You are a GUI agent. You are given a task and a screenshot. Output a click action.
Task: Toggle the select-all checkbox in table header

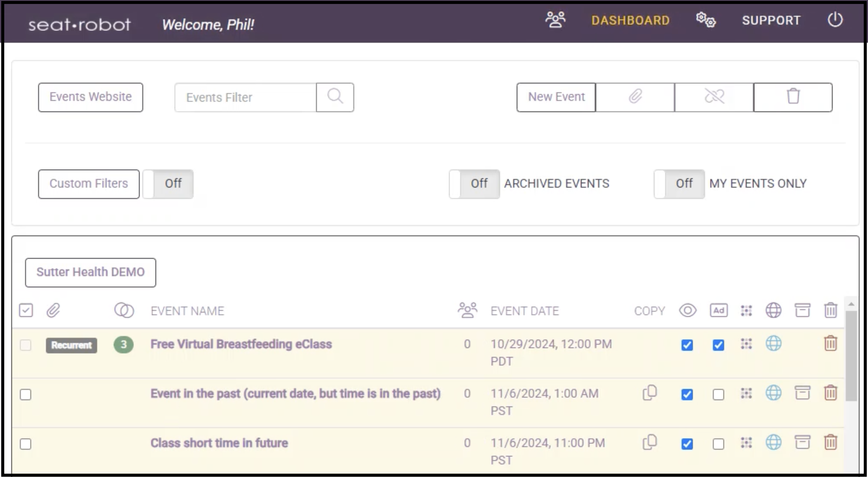tap(26, 310)
